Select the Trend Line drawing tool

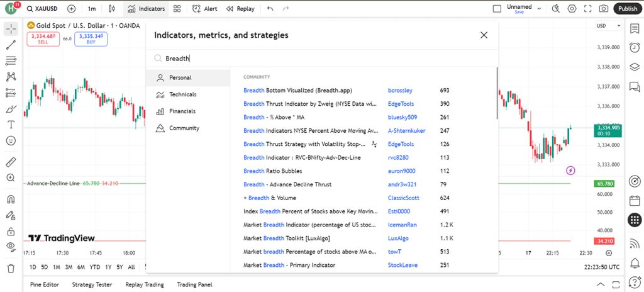tap(11, 45)
